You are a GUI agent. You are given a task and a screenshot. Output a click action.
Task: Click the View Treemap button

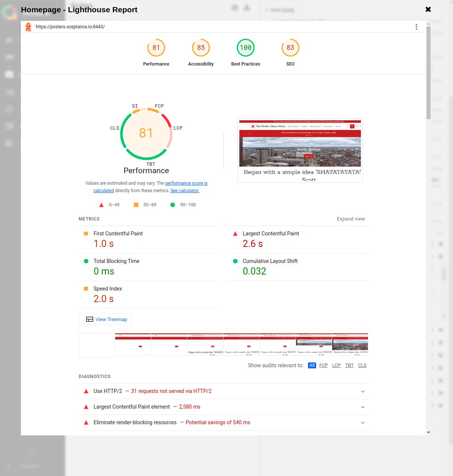coord(105,319)
